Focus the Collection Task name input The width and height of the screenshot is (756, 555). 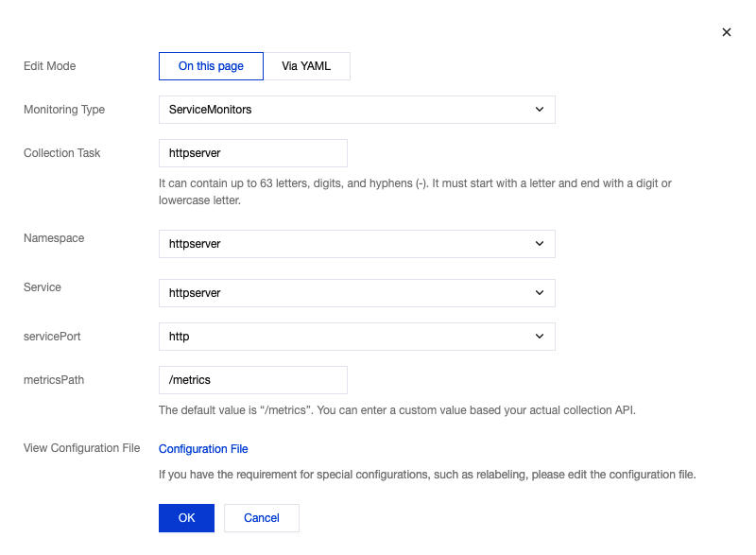pyautogui.click(x=252, y=153)
